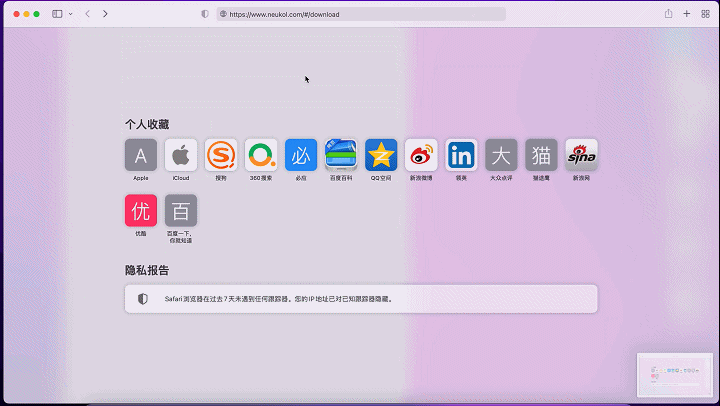Viewport: 720px width, 406px height.
Task: Expand the sidebar options dropdown arrow
Action: click(x=70, y=14)
